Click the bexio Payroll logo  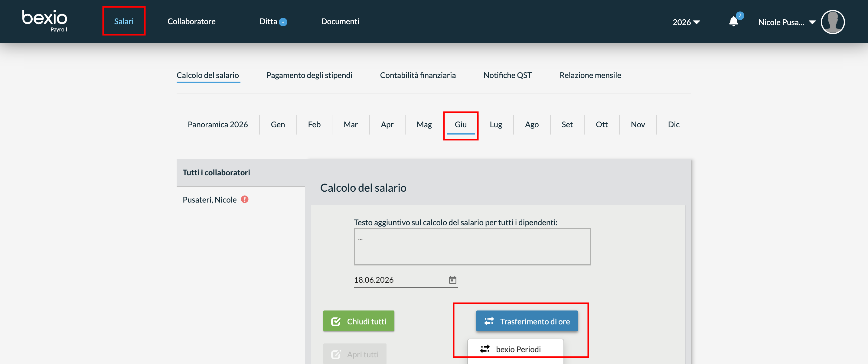44,21
